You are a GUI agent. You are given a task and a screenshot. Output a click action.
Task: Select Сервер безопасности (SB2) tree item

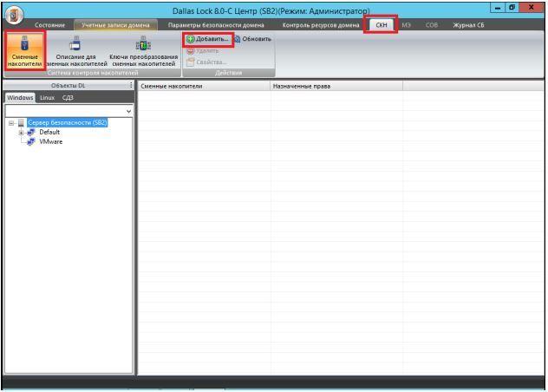pos(67,123)
